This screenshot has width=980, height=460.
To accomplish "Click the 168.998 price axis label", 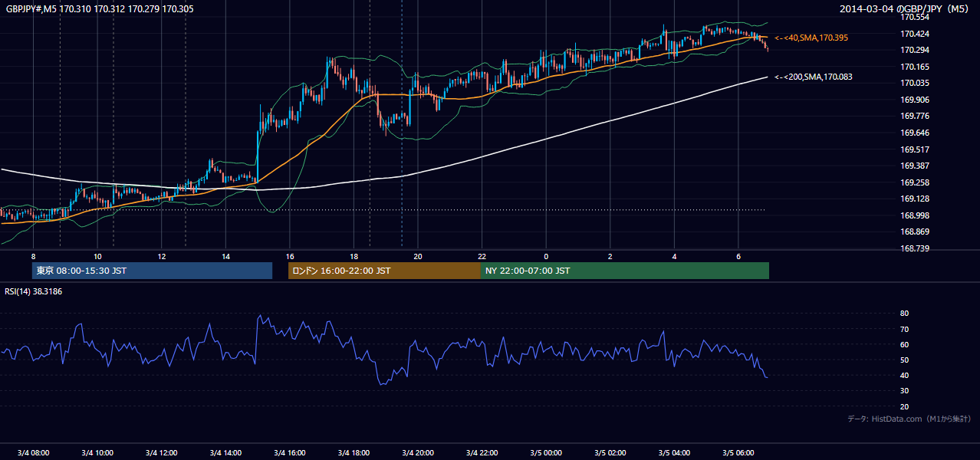I will 914,215.
